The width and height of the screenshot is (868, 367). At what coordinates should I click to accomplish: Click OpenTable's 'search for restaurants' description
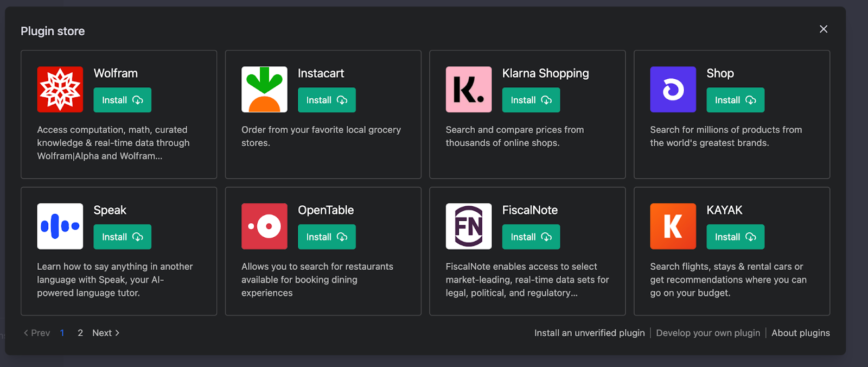point(317,280)
